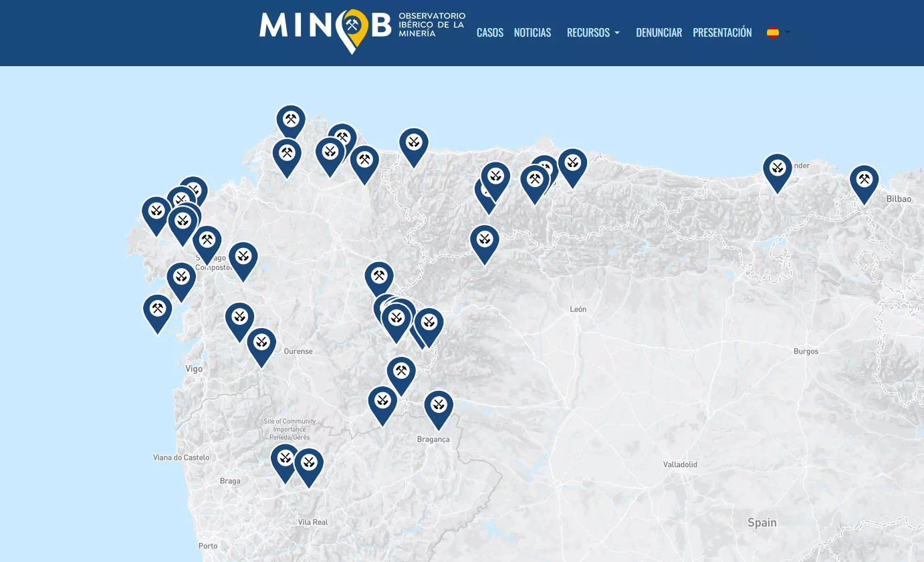Select the topmost marker on the northwest coast
The width and height of the screenshot is (924, 562).
[x=291, y=120]
